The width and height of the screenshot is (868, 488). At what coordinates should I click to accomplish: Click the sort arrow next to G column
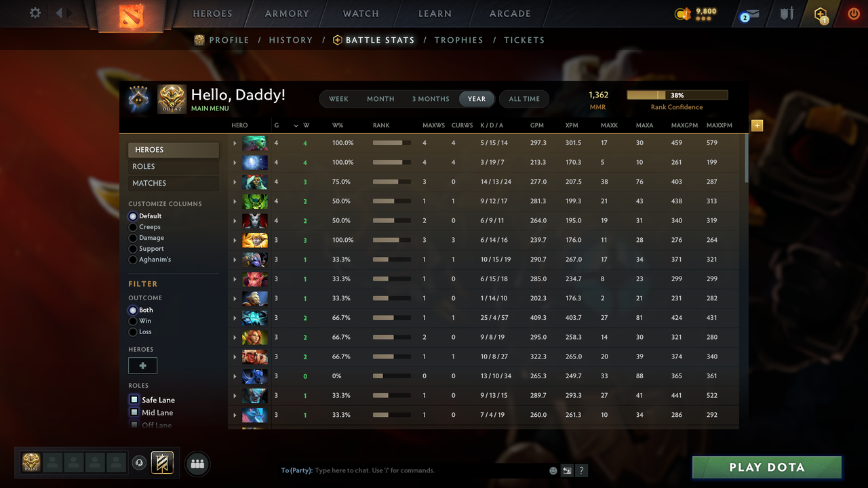pyautogui.click(x=296, y=125)
